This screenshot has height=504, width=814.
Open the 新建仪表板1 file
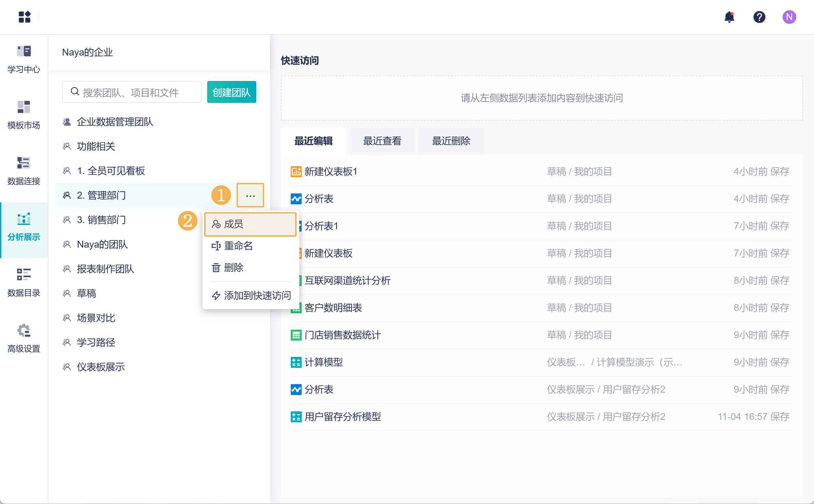click(330, 172)
